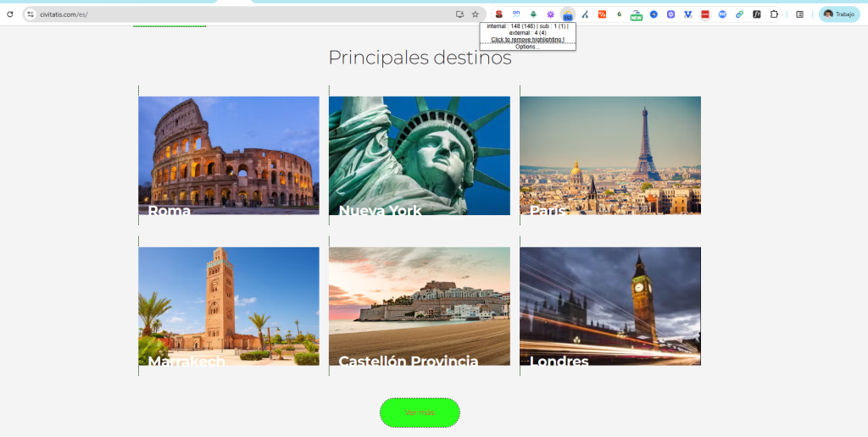Toggle the browser side panel icon

pyautogui.click(x=799, y=14)
